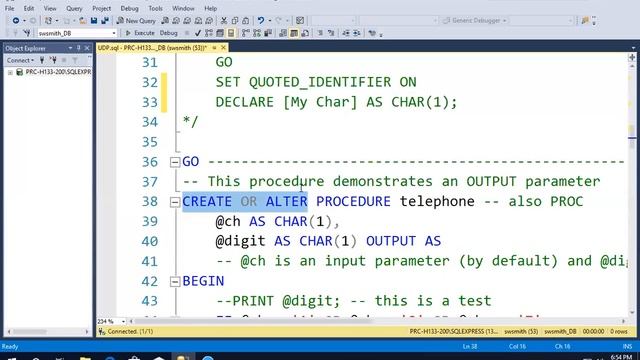
Task: Click the Results to File icon
Action: click(305, 33)
